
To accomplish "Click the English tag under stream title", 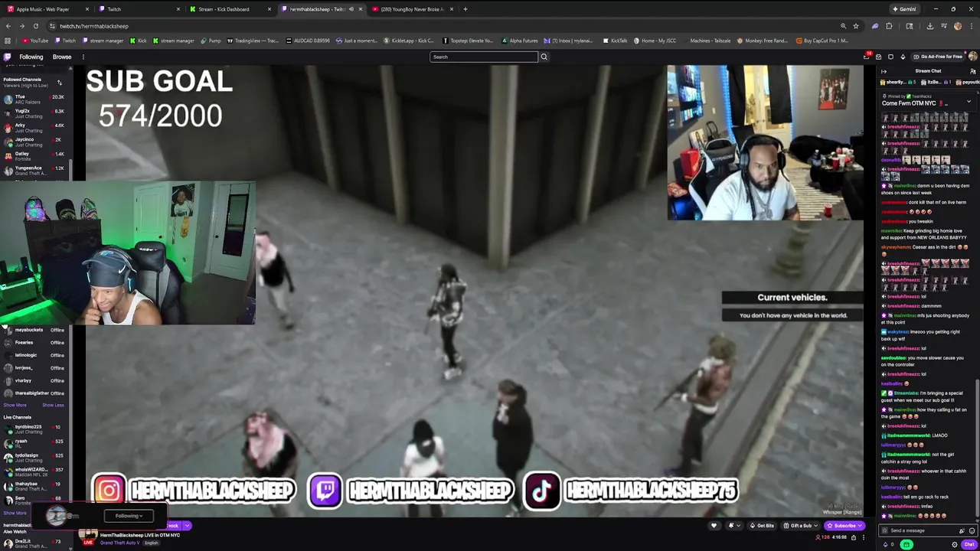I will point(152,543).
